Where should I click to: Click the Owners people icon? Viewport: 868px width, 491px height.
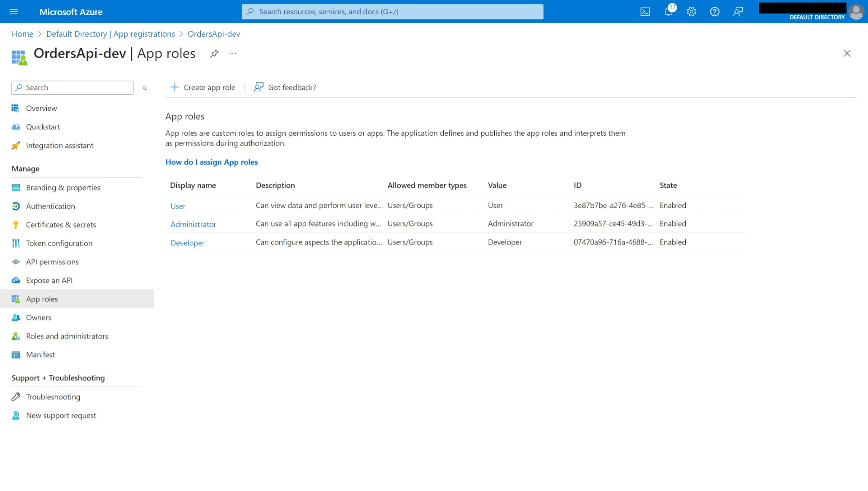click(16, 317)
